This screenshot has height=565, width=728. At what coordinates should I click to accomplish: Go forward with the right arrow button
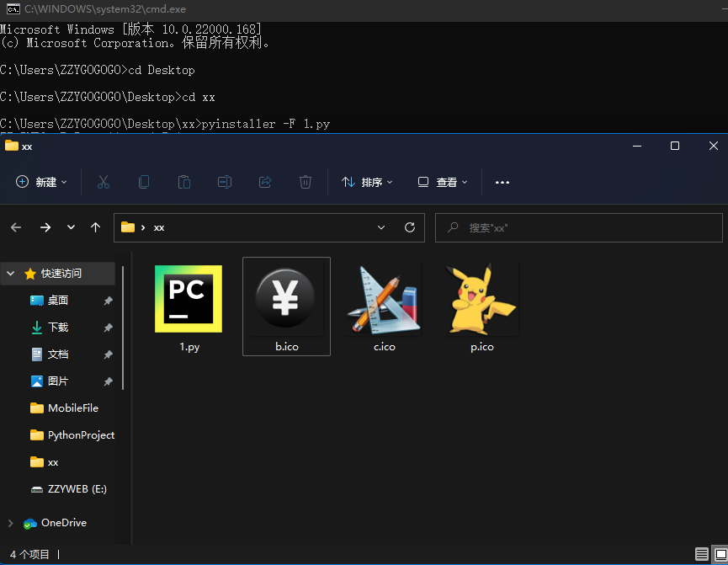(x=45, y=227)
